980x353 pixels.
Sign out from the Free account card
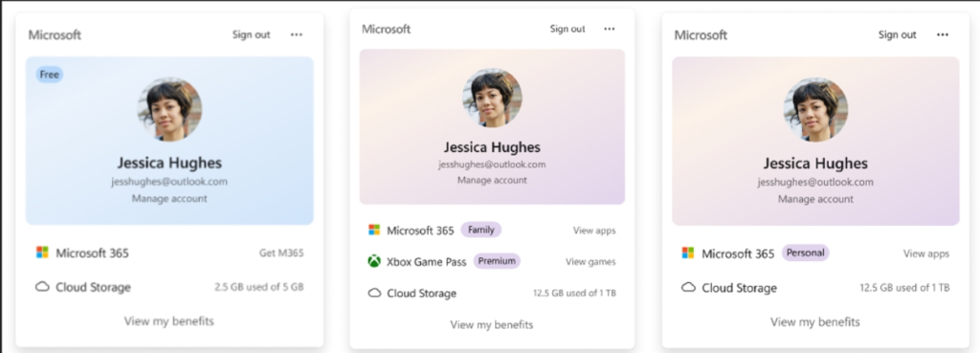click(x=252, y=35)
